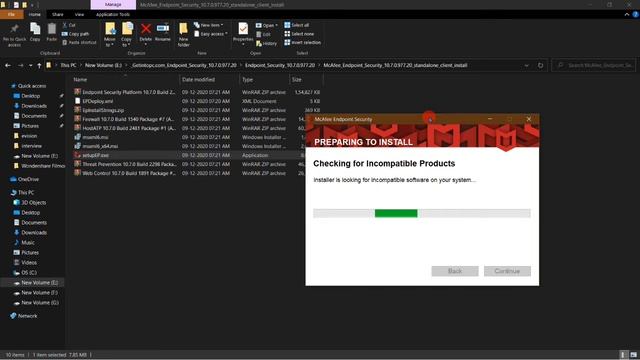
Task: Open the Application Tools tab
Action: (x=113, y=15)
